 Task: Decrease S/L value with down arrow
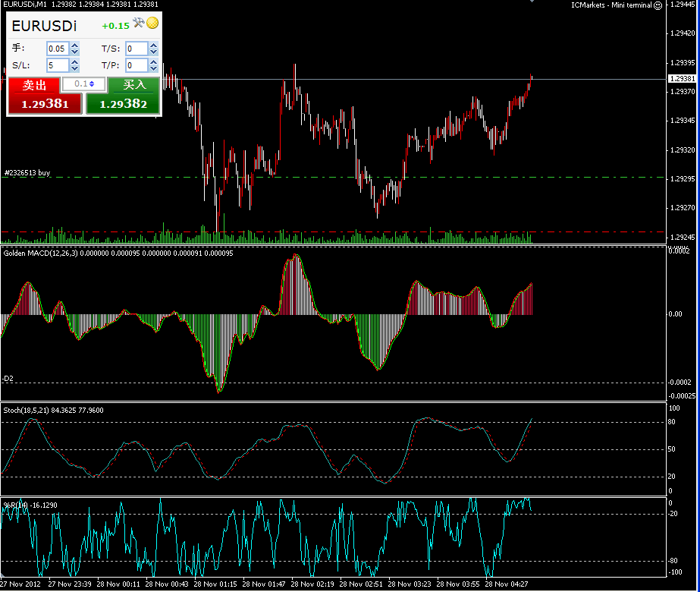75,68
